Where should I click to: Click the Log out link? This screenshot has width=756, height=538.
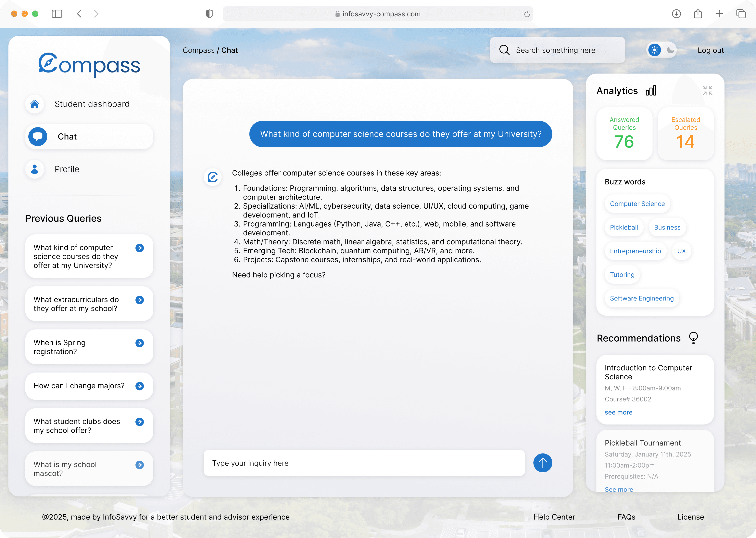point(710,50)
